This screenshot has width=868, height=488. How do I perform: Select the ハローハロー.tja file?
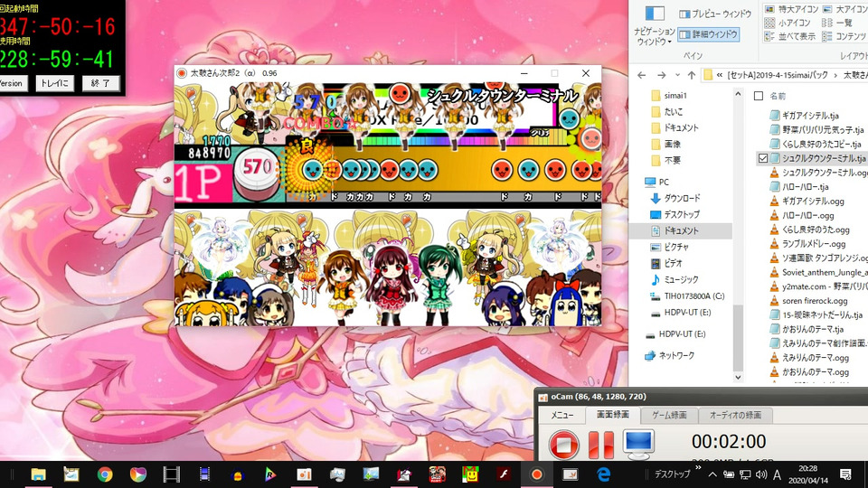[x=806, y=187]
